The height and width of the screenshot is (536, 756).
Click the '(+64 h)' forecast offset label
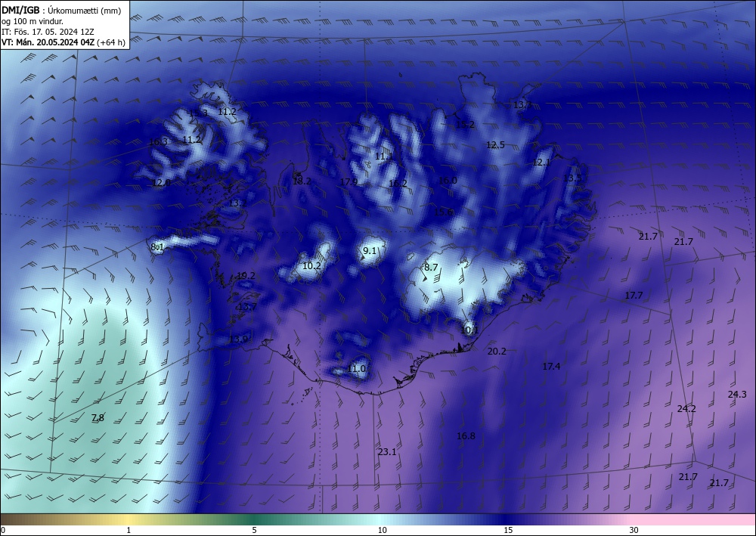pos(111,42)
